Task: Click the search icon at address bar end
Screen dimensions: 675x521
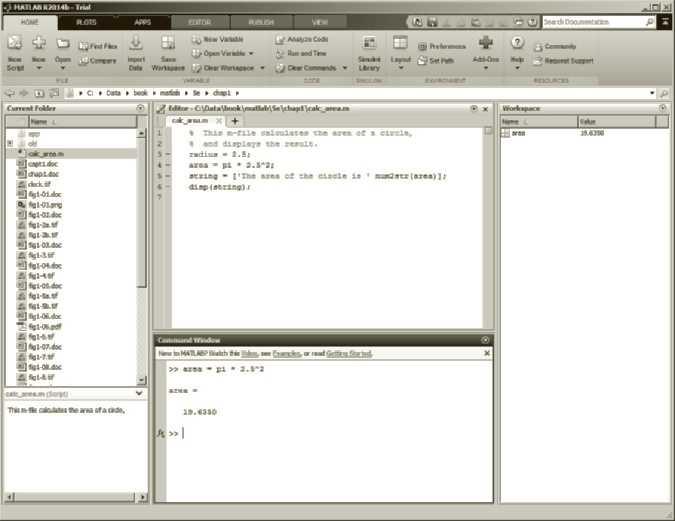Action: pyautogui.click(x=664, y=93)
